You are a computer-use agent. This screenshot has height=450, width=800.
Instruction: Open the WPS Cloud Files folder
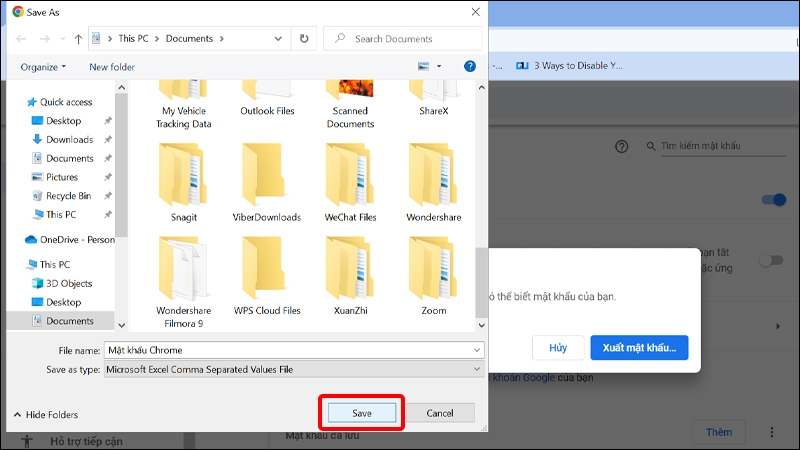(x=267, y=276)
